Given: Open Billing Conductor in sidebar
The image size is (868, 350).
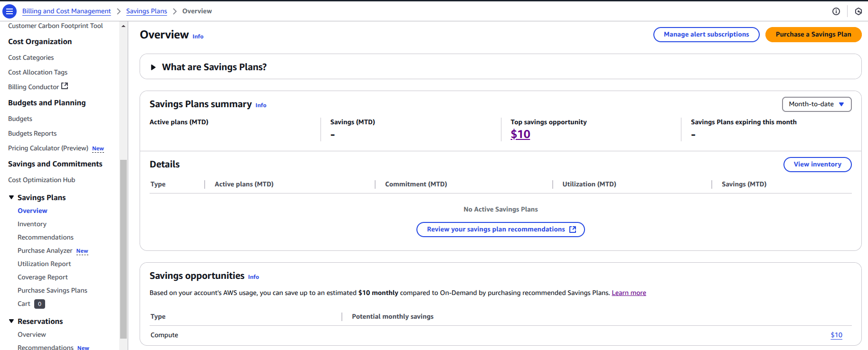Looking at the screenshot, I should point(33,87).
